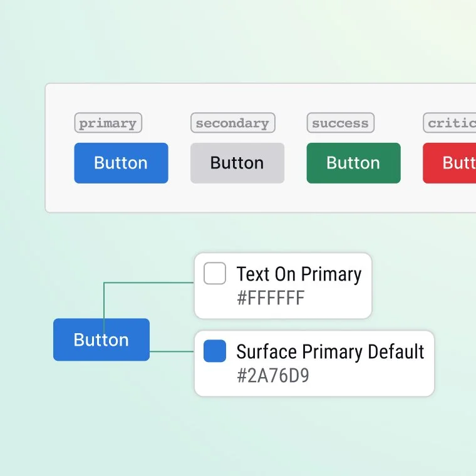Click the blue Surface Primary Default swatch
Viewport: 476px width, 476px height.
pyautogui.click(x=215, y=351)
